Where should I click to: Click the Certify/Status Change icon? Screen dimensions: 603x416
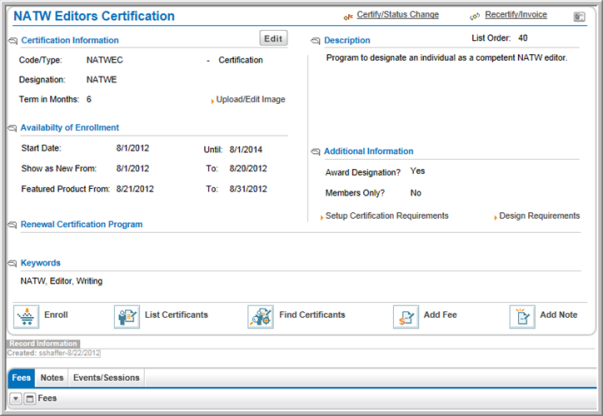point(348,17)
